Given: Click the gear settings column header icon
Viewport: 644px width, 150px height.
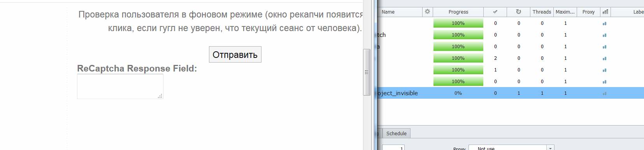Looking at the screenshot, I should [427, 12].
